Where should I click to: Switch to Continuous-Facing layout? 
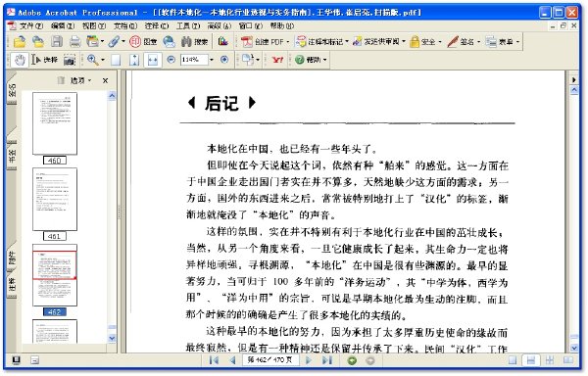(550, 360)
